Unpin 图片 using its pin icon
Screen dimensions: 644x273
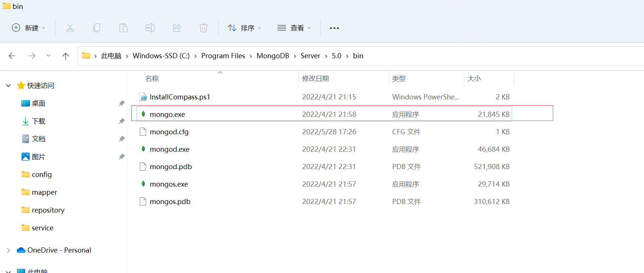(x=122, y=157)
